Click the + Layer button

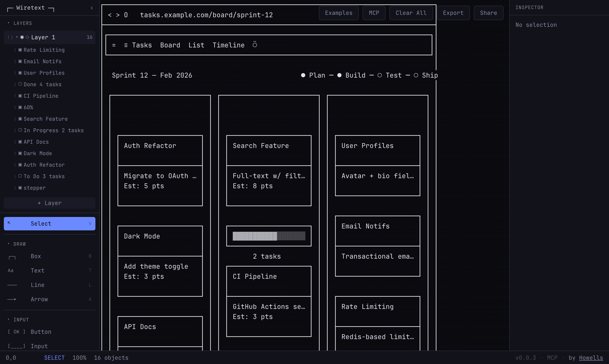tap(49, 203)
